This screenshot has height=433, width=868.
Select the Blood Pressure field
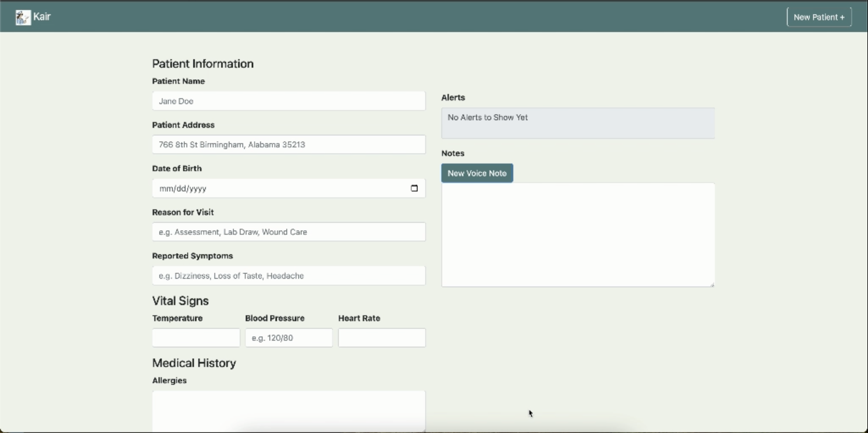(x=288, y=338)
